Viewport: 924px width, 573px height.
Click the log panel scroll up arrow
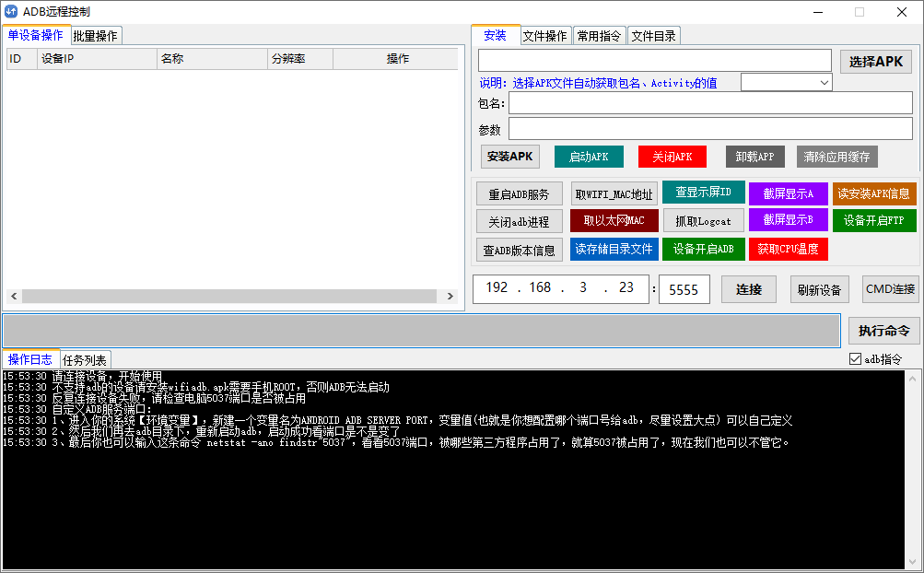click(912, 378)
